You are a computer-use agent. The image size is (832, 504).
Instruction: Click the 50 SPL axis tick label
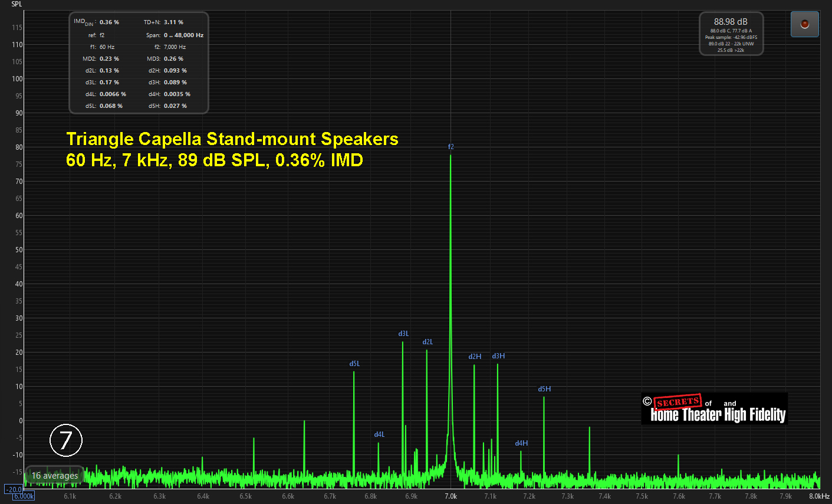pyautogui.click(x=19, y=250)
